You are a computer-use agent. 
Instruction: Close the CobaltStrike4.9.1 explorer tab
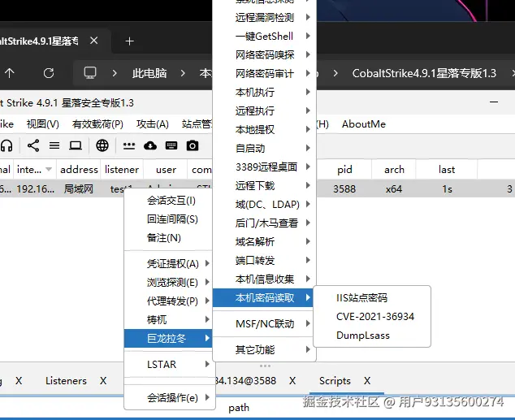[x=94, y=41]
